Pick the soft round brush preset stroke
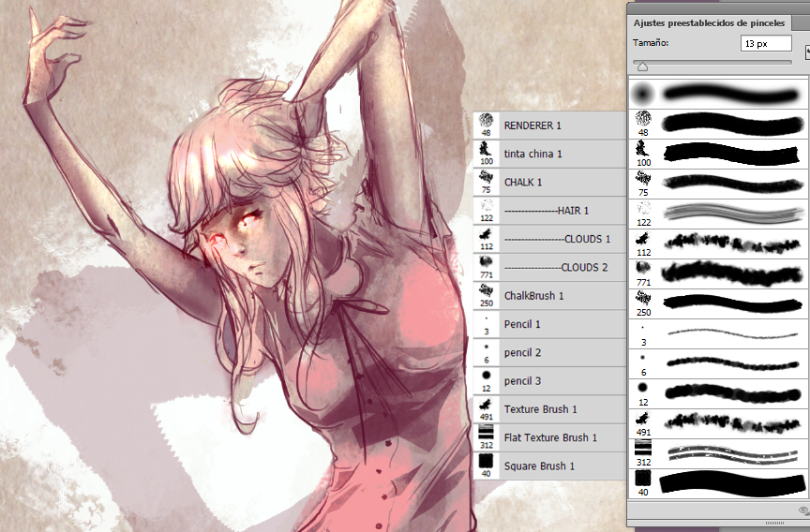Viewport: 810px width, 532px height. click(x=732, y=95)
